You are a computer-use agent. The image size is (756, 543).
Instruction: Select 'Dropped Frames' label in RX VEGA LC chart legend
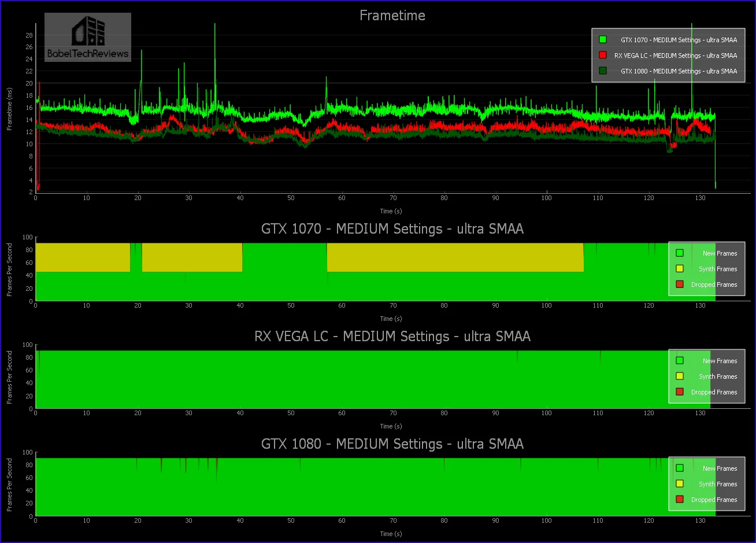(x=714, y=392)
